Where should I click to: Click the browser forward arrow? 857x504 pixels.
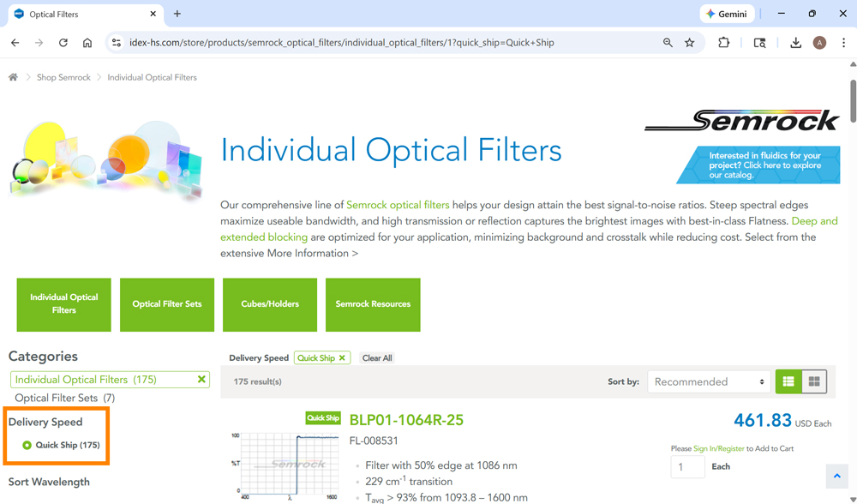tap(39, 43)
